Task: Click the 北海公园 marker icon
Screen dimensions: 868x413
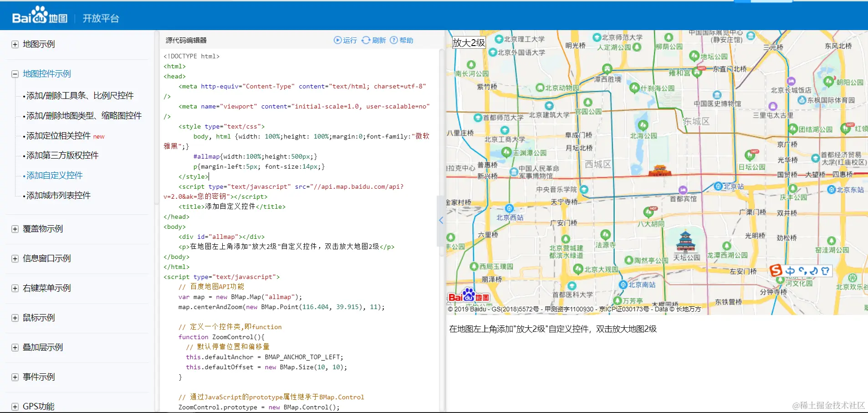Action: click(x=643, y=125)
